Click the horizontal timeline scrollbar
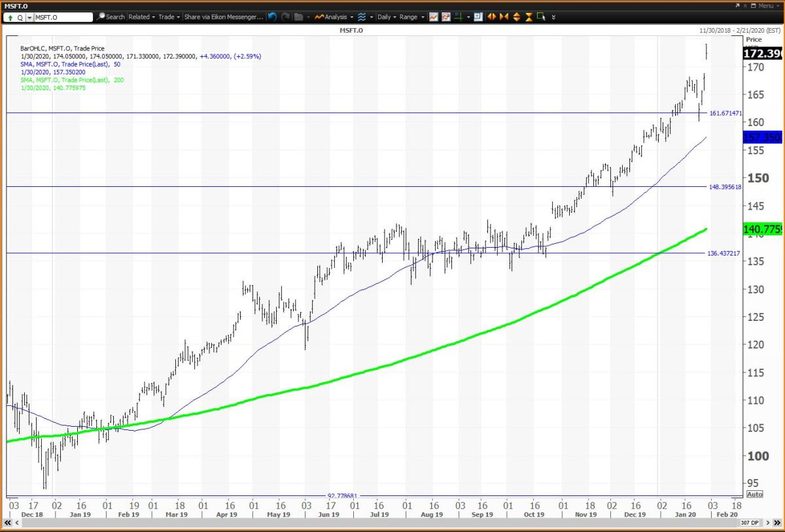Viewport: 785px width, 532px height. [392, 522]
